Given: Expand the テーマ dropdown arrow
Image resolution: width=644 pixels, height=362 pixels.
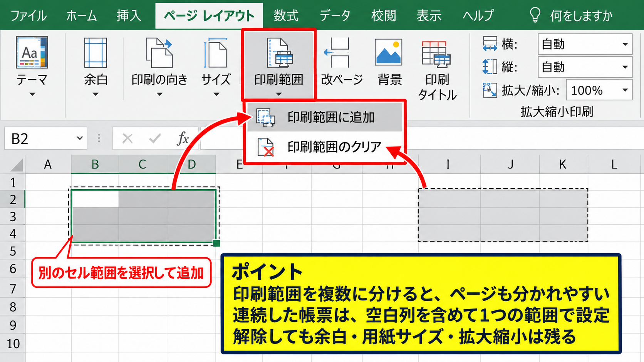Looking at the screenshot, I should pos(32,94).
